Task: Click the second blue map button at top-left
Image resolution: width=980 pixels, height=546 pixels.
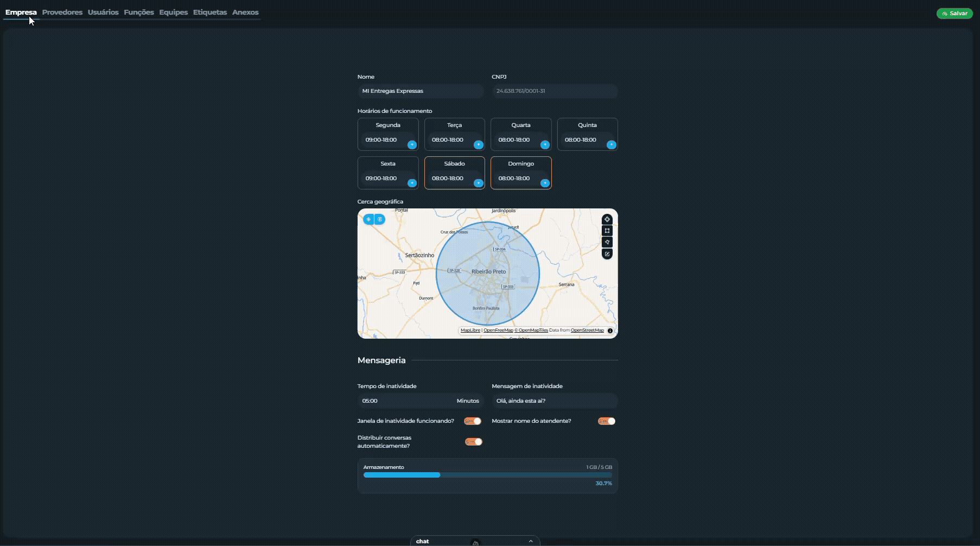Action: click(380, 219)
